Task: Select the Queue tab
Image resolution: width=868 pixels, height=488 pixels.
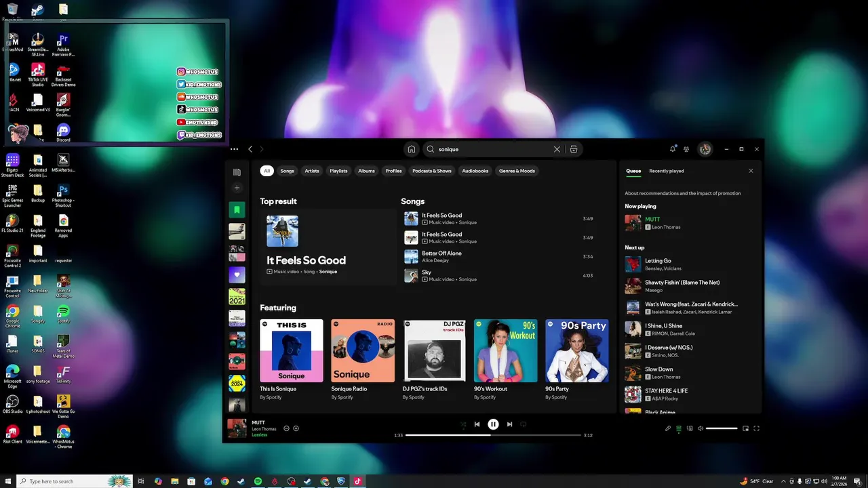Action: (633, 171)
